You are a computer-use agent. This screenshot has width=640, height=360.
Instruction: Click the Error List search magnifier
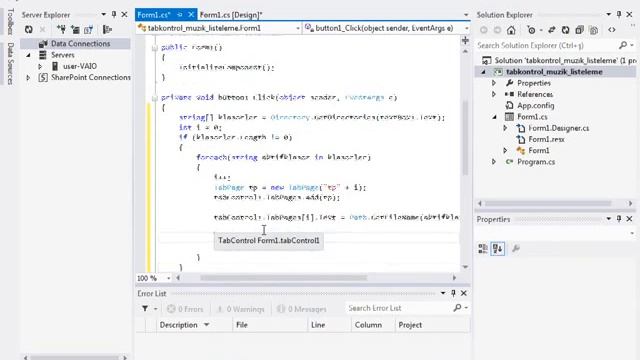pos(458,308)
